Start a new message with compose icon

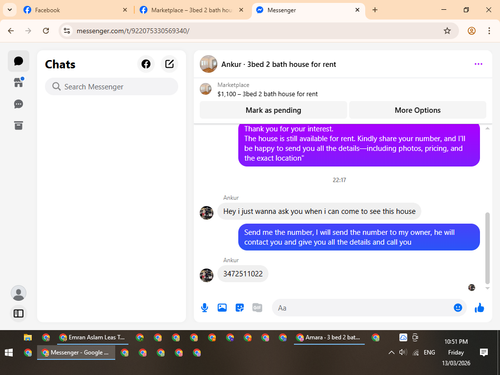point(169,64)
